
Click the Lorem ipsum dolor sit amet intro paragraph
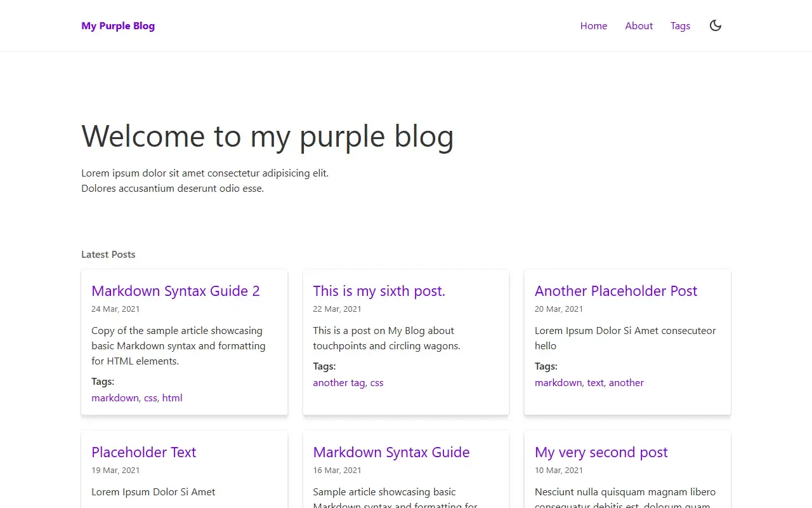205,181
